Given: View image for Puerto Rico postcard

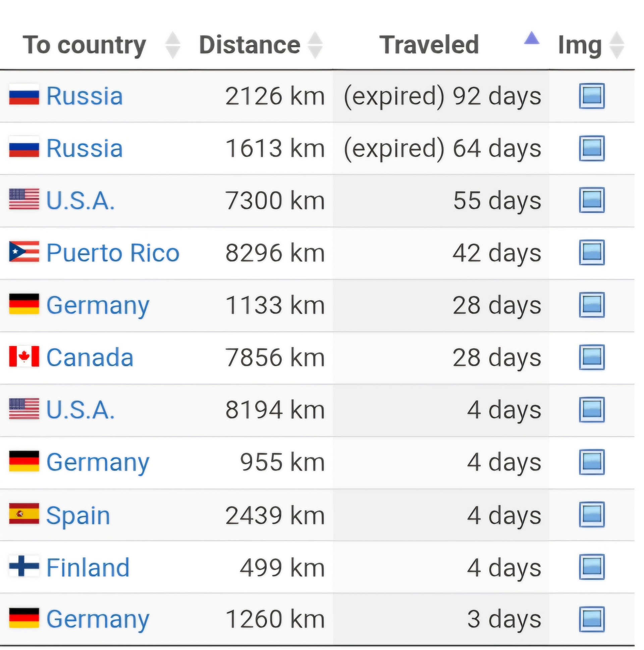Looking at the screenshot, I should point(591,252).
